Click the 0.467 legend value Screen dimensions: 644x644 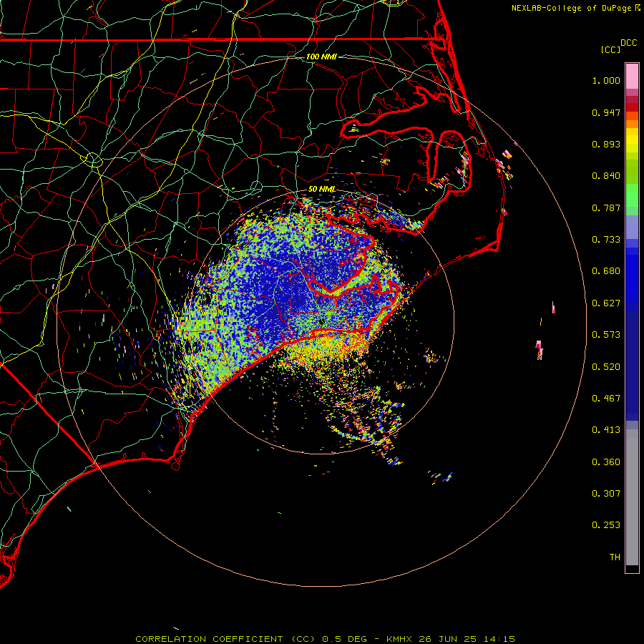coord(606,399)
